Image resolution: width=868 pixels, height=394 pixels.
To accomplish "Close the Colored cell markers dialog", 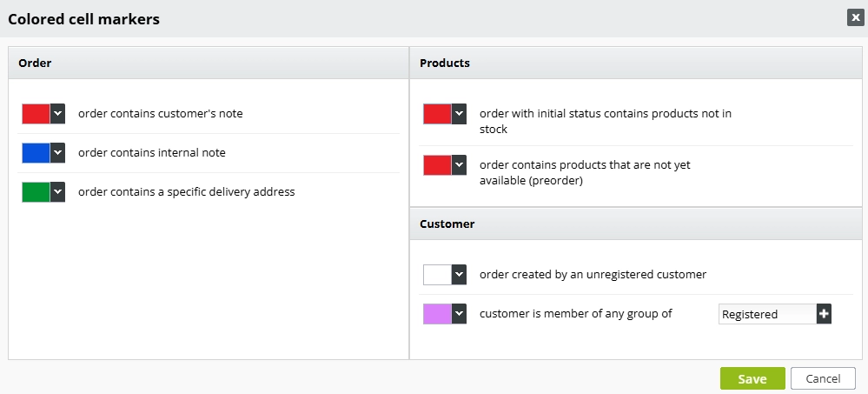I will click(856, 18).
